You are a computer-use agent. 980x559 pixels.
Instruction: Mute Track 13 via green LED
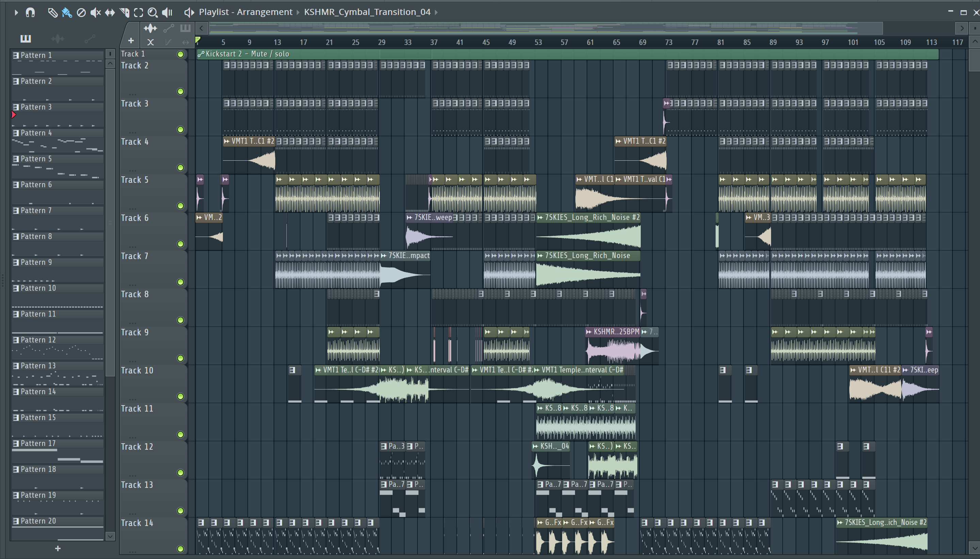180,511
